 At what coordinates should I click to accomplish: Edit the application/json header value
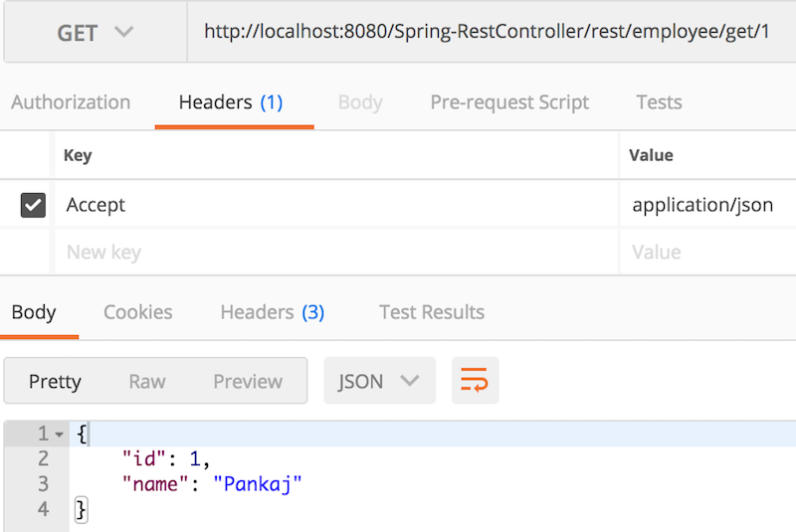(x=708, y=205)
